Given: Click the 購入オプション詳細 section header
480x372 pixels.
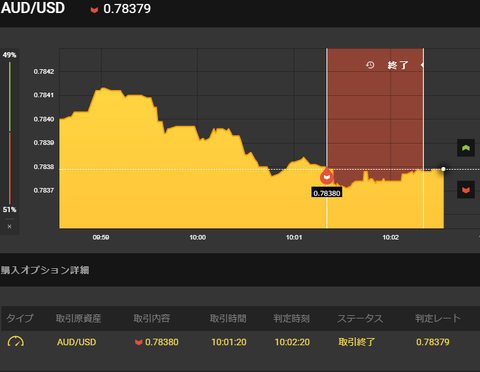Looking at the screenshot, I should pyautogui.click(x=45, y=270).
